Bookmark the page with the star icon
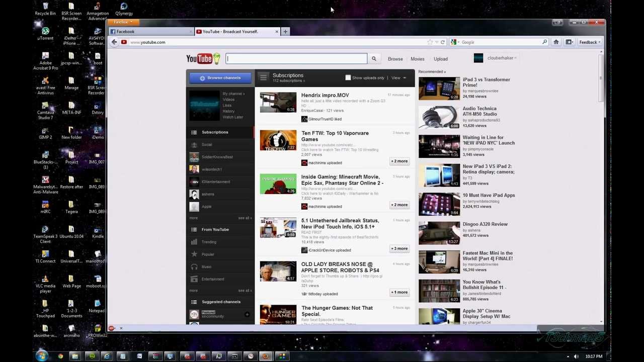The width and height of the screenshot is (644, 362). click(x=430, y=42)
